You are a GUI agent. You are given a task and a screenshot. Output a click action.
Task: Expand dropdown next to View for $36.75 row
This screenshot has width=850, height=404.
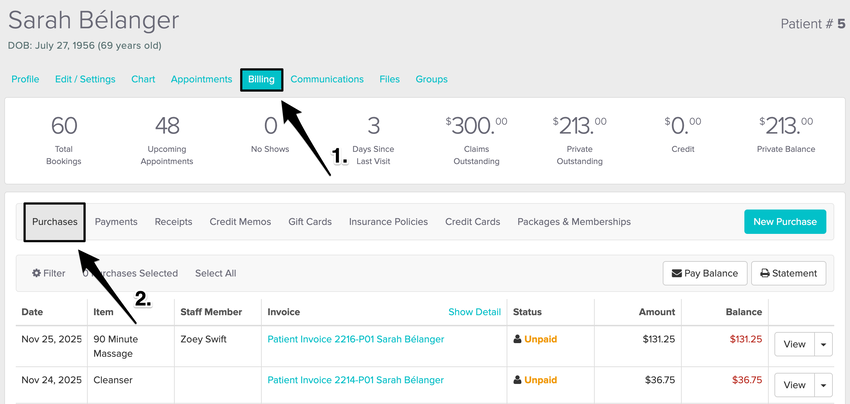click(x=823, y=385)
